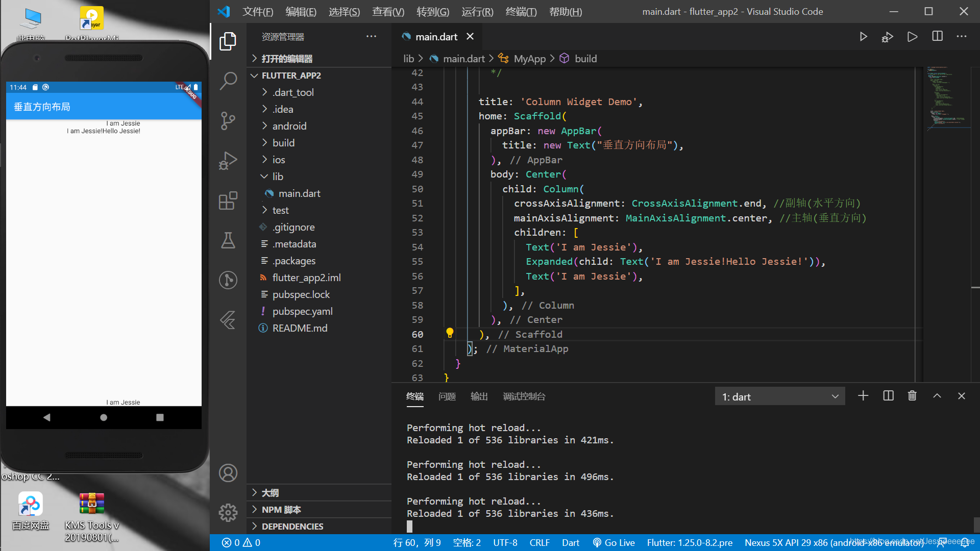Screen dimensions: 980x551
Task: Collapse the FLUTTER_APP2 project root
Action: [319, 76]
